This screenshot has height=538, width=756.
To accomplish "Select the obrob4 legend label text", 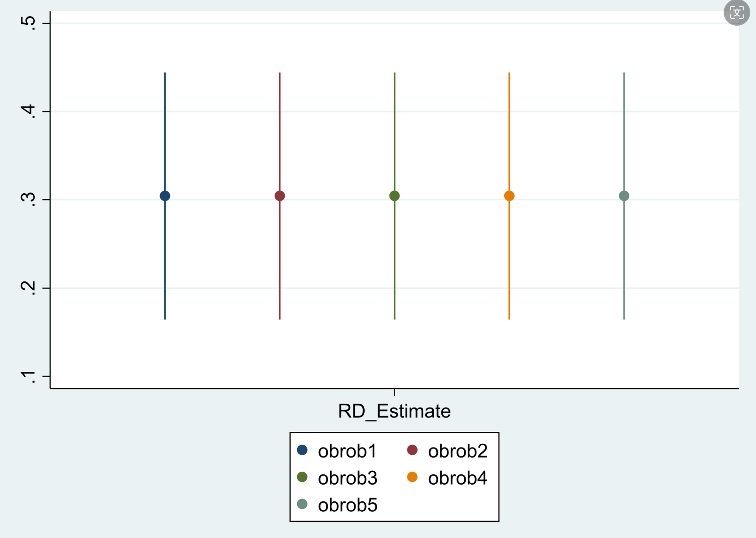I will [458, 478].
